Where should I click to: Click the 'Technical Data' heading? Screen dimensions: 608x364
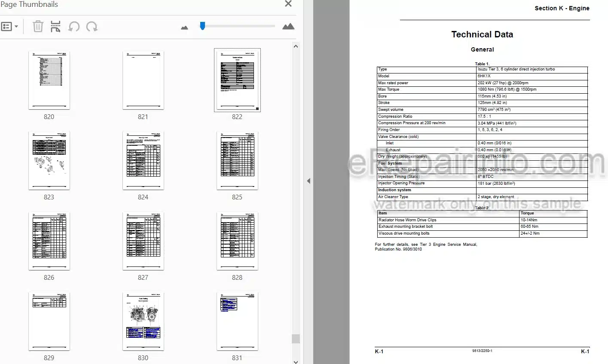(x=482, y=34)
